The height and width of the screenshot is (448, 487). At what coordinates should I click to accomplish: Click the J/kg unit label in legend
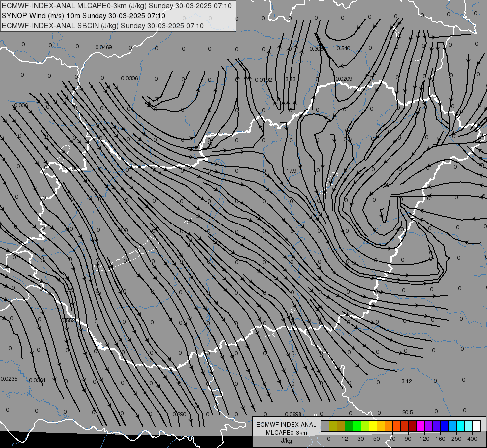coord(286,441)
